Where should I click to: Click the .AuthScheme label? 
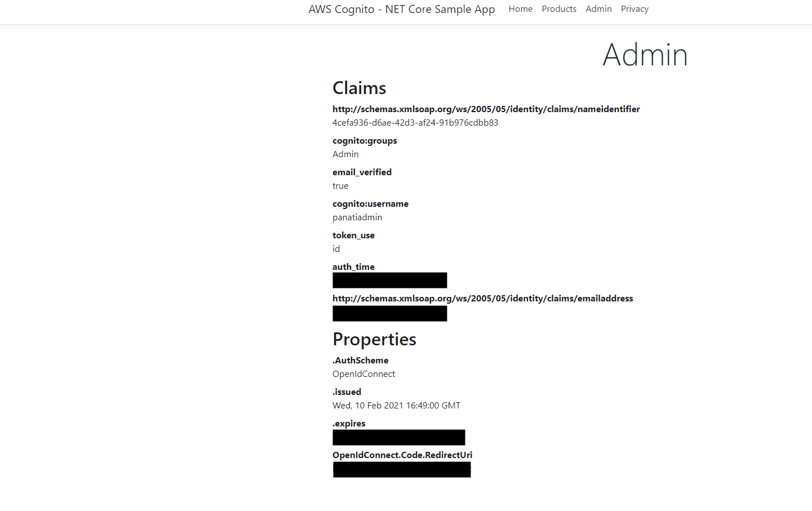361,360
